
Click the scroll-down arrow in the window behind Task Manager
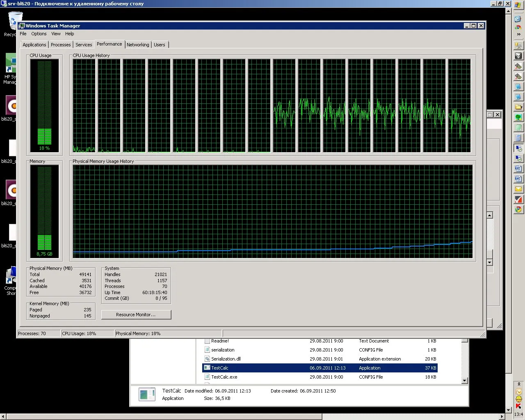(x=489, y=262)
